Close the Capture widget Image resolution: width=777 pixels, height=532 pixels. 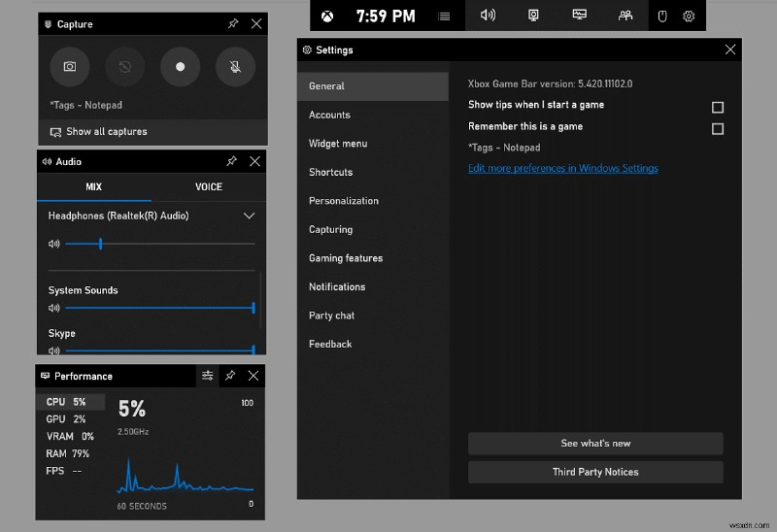click(x=256, y=23)
